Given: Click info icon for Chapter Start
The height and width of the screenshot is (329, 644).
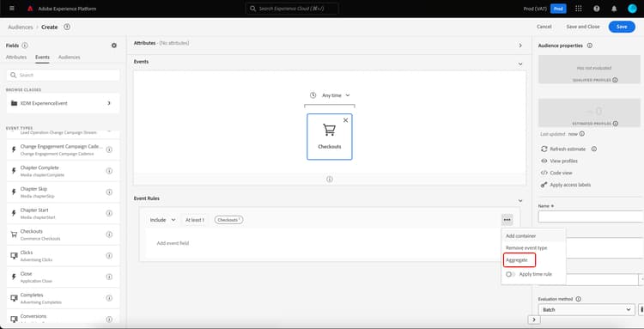Looking at the screenshot, I should click(109, 213).
